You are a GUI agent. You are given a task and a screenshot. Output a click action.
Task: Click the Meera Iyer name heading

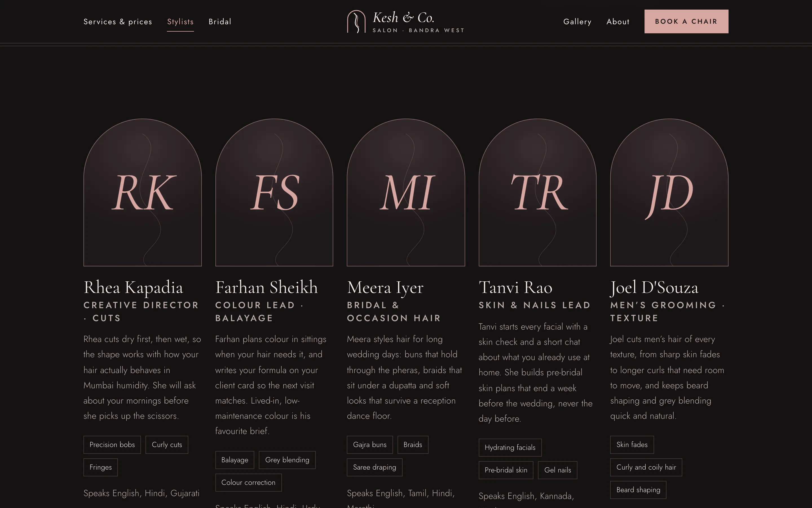pos(385,288)
